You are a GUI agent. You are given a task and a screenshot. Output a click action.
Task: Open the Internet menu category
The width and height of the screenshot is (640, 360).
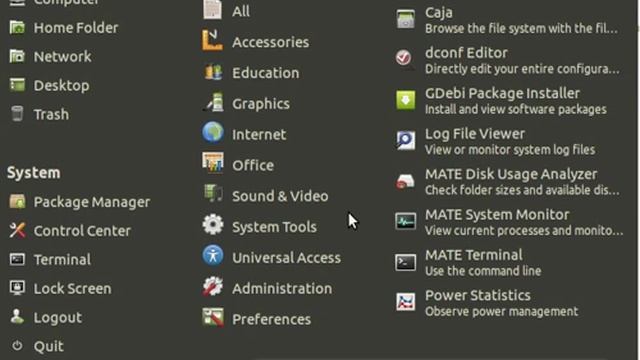pyautogui.click(x=259, y=135)
